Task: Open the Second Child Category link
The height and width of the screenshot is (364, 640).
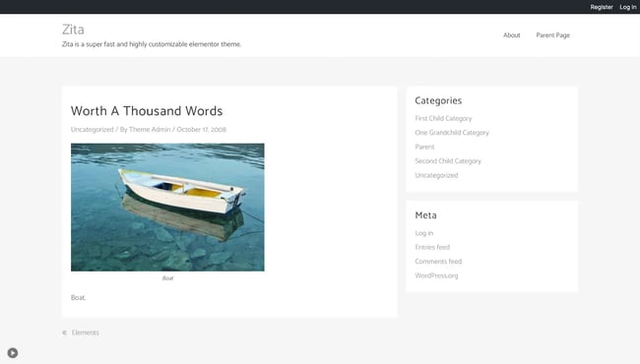Action: [x=448, y=161]
